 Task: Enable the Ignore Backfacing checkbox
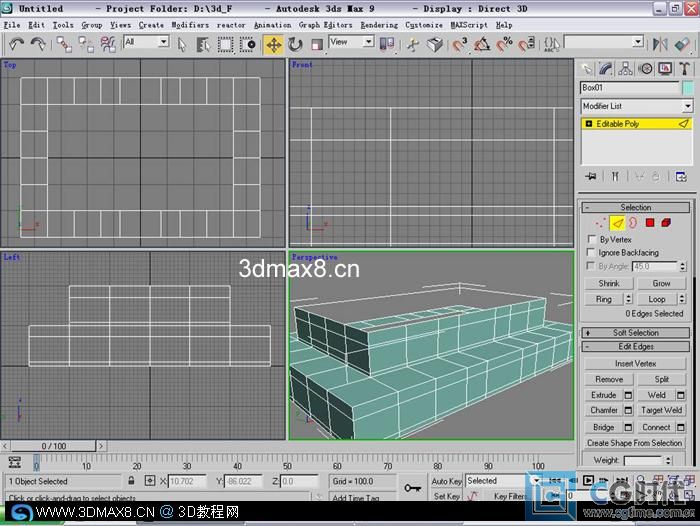click(x=591, y=252)
